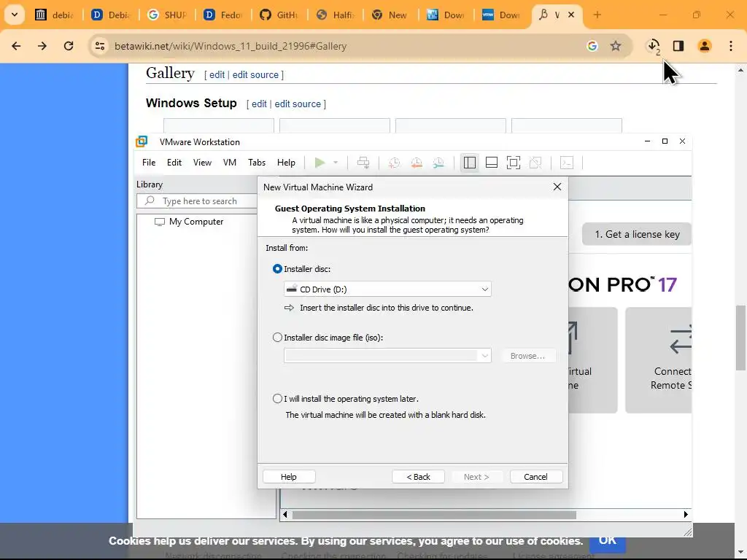
Task: Click the Cancel button in the wizard
Action: 536,477
